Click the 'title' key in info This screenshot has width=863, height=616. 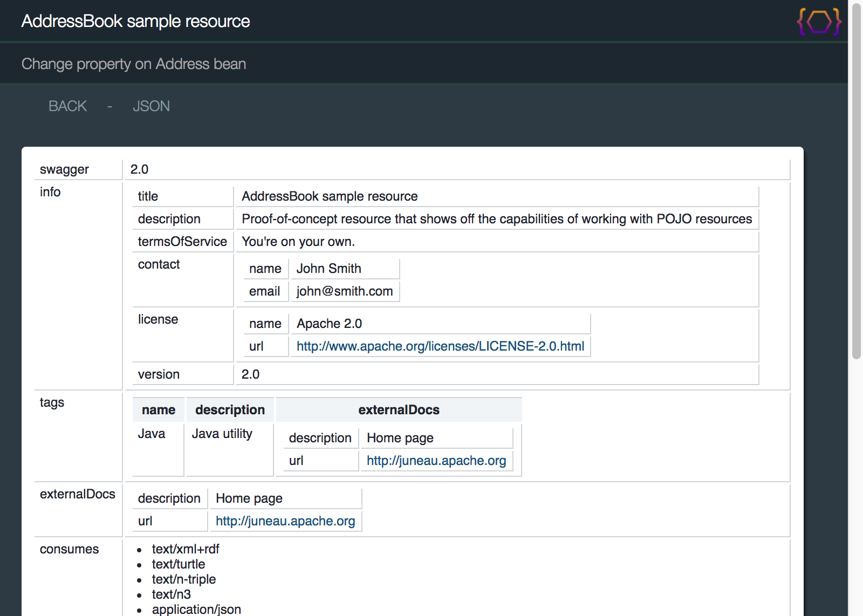148,196
